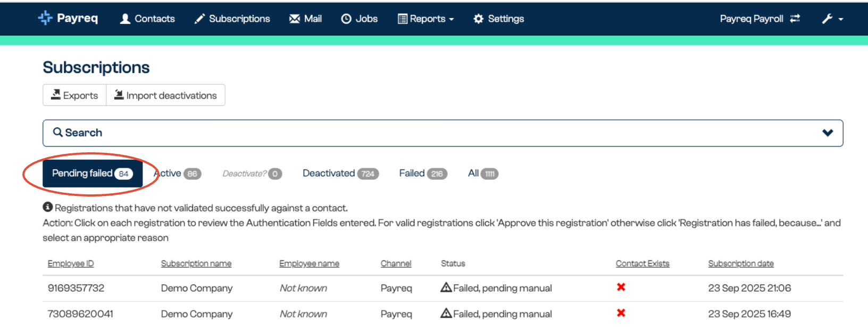Click the red X in the 73089620041 row

coord(621,313)
